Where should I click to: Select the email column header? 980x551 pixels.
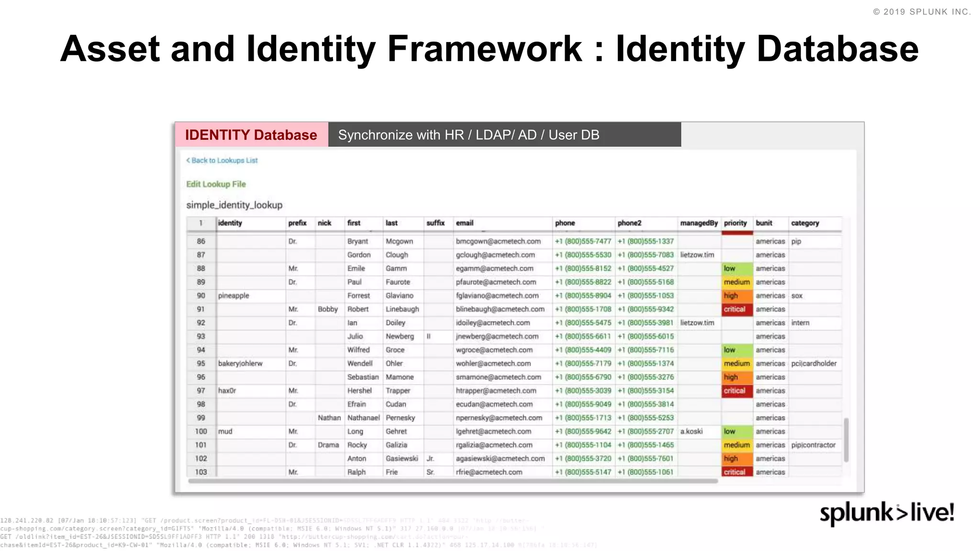(x=502, y=223)
